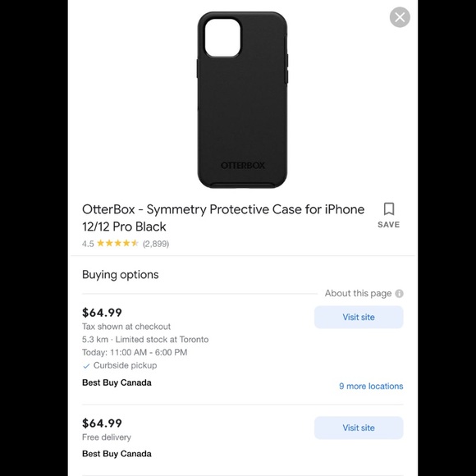Tap the SAVE label under bookmark

pos(388,225)
